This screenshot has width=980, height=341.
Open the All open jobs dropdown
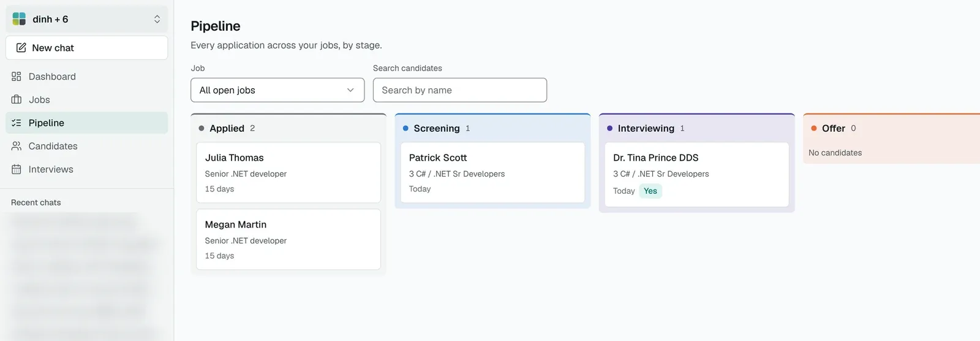[x=277, y=90]
